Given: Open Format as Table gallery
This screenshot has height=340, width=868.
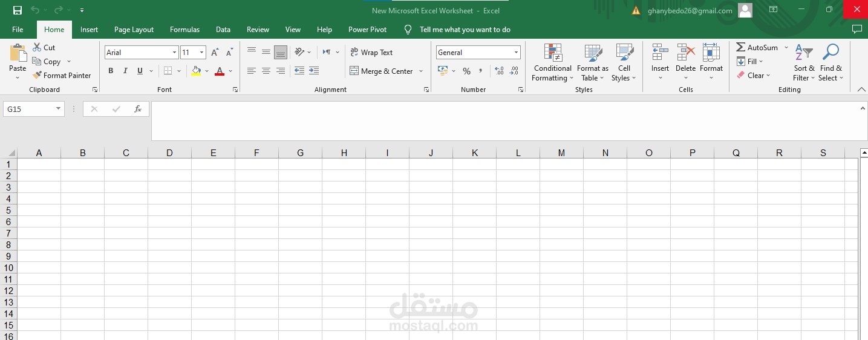Looking at the screenshot, I should (593, 62).
